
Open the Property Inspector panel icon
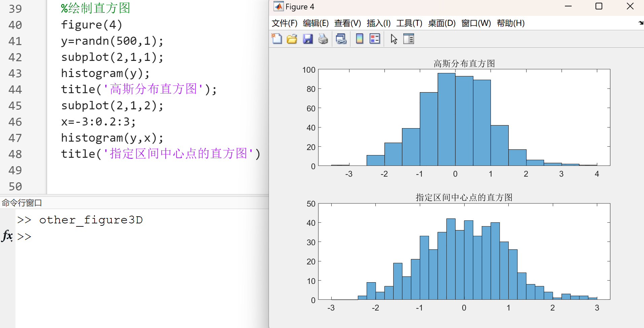point(409,39)
